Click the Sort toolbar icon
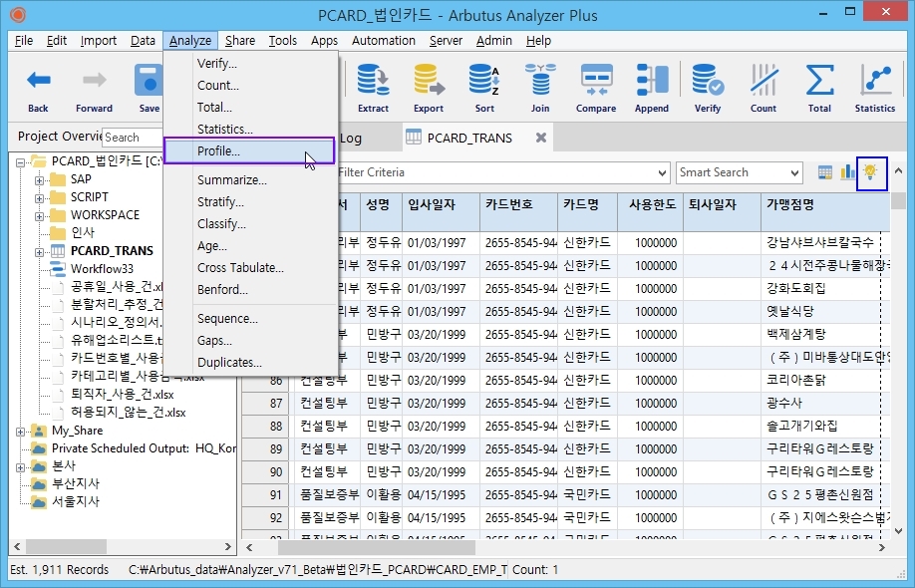This screenshot has height=588, width=915. pyautogui.click(x=484, y=80)
